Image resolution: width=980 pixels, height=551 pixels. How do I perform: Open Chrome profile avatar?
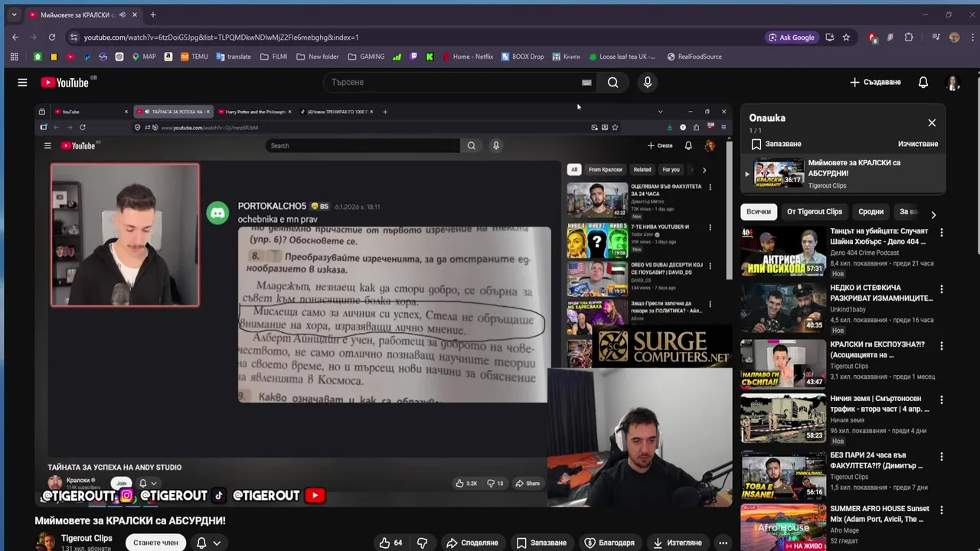coord(954,37)
